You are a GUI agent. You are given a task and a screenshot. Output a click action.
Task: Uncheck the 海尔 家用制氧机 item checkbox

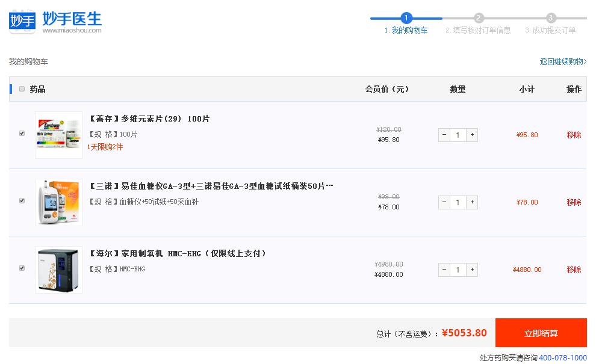22,268
